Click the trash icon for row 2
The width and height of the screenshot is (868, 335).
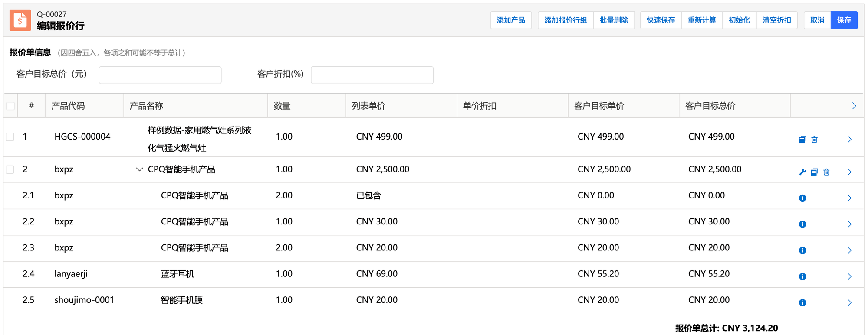pyautogui.click(x=826, y=172)
